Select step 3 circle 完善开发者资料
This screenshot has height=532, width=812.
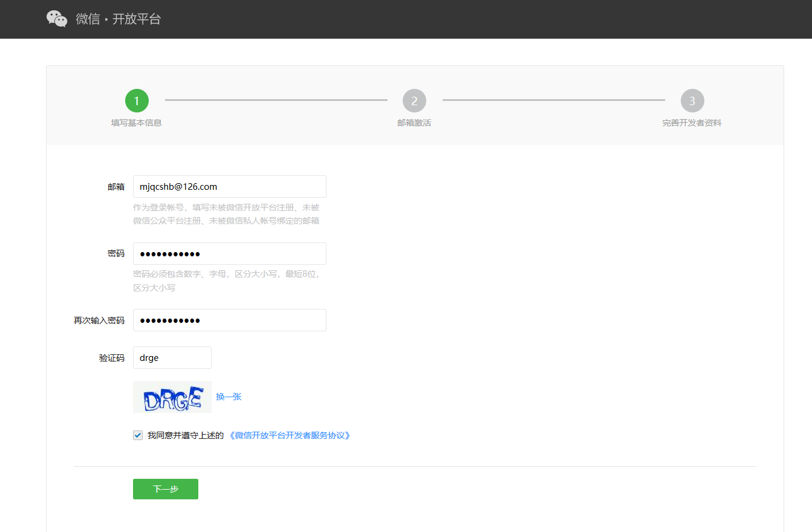click(692, 101)
